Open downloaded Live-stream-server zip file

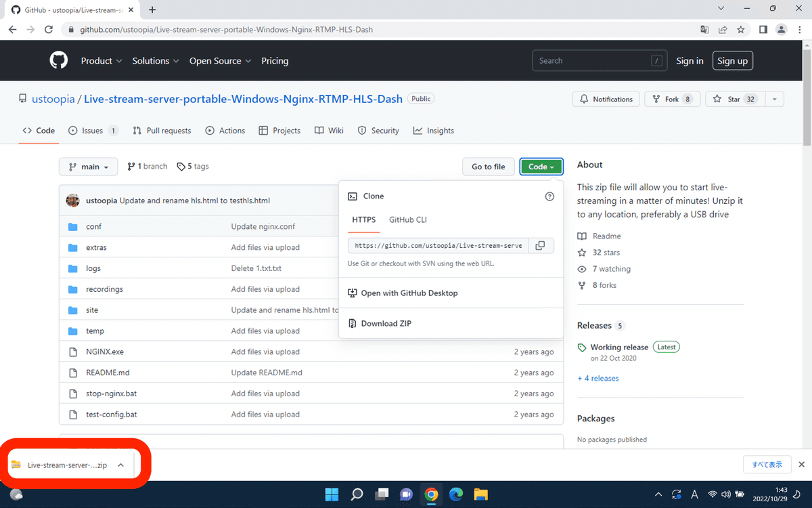[67, 465]
